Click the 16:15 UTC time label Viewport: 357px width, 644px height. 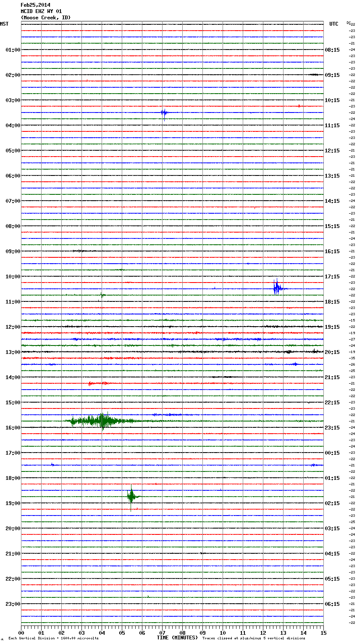[332, 251]
